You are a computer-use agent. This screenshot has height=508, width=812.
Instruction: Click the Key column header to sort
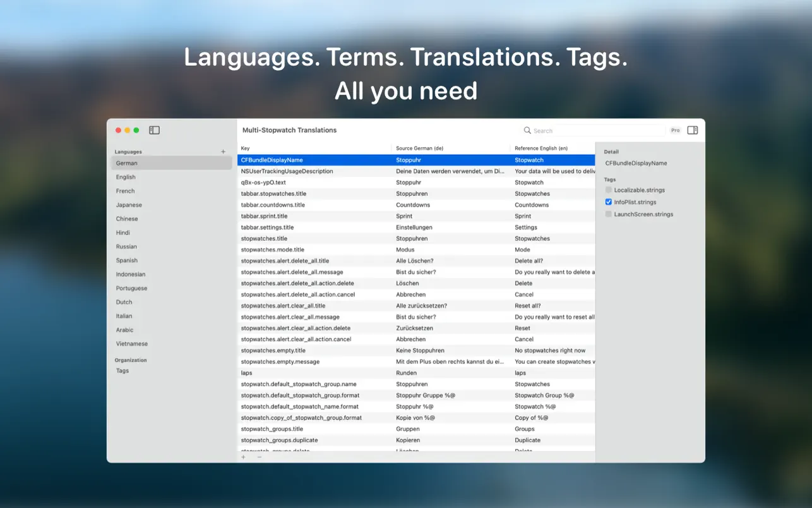coord(245,148)
